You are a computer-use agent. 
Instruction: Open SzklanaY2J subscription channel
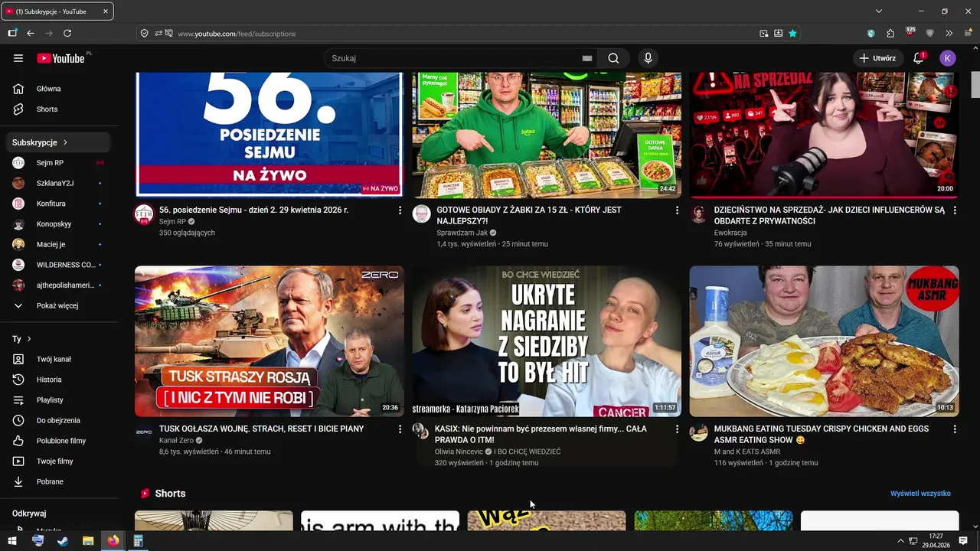pyautogui.click(x=59, y=183)
